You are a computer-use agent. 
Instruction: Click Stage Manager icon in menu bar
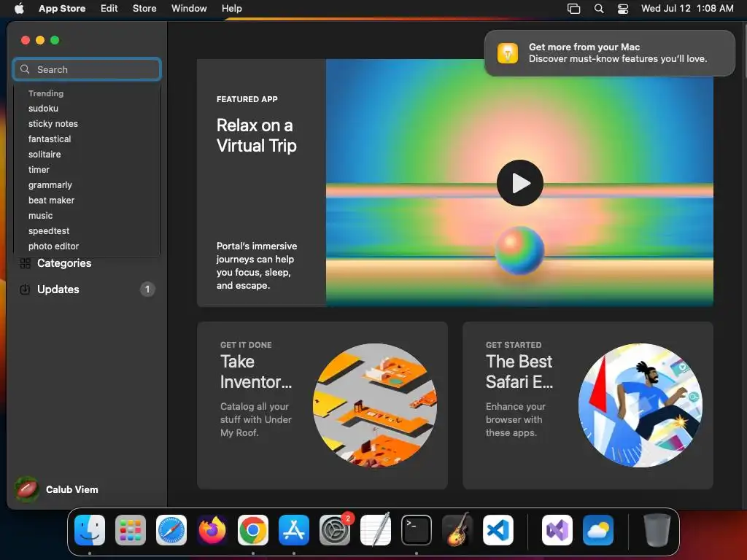pyautogui.click(x=573, y=9)
